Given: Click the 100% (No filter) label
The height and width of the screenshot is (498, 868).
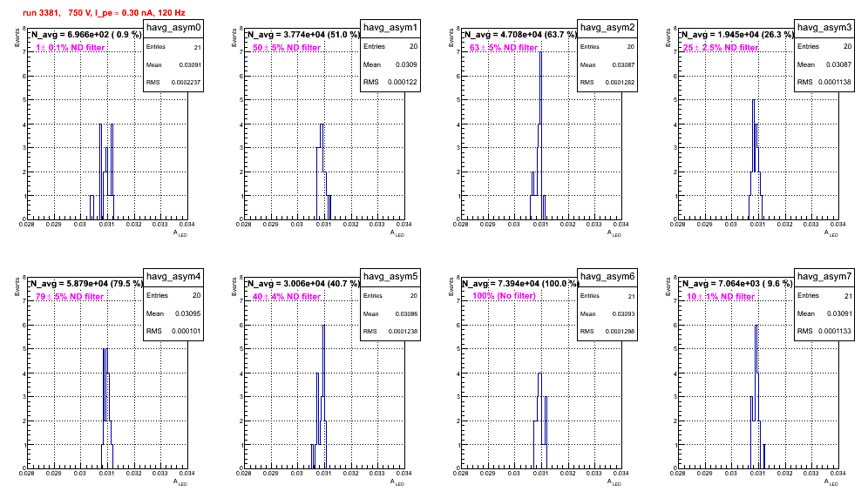Looking at the screenshot, I should [504, 296].
